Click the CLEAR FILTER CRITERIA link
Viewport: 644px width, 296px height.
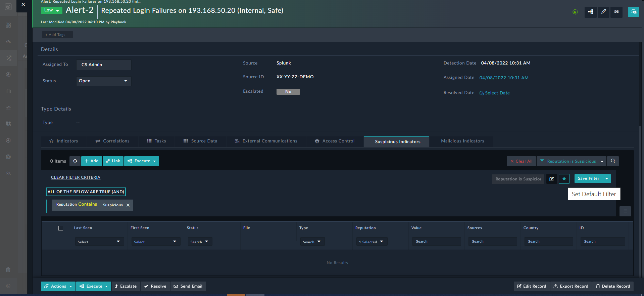pyautogui.click(x=76, y=177)
